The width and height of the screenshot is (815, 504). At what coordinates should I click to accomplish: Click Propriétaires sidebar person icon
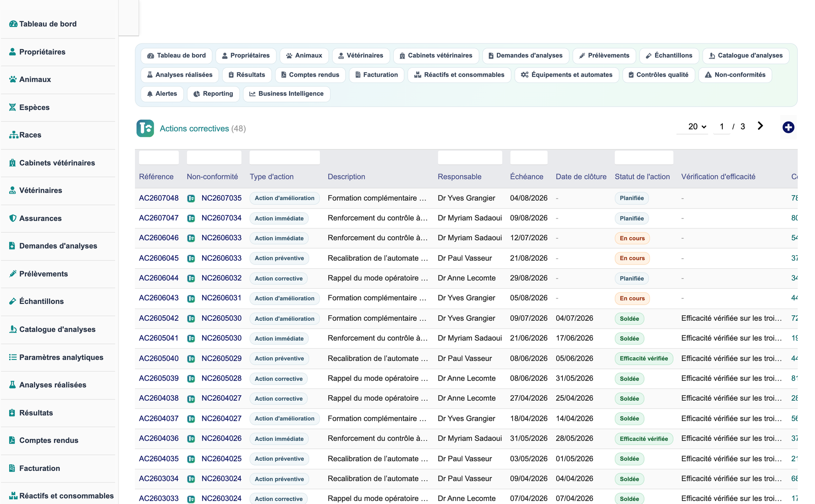[13, 51]
